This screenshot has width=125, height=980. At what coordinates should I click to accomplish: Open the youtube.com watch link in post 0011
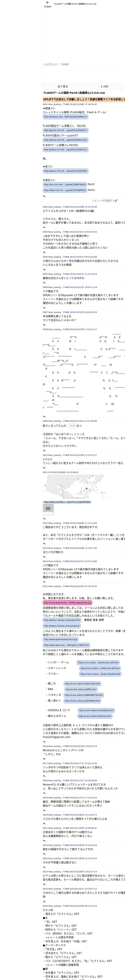[67, 502]
